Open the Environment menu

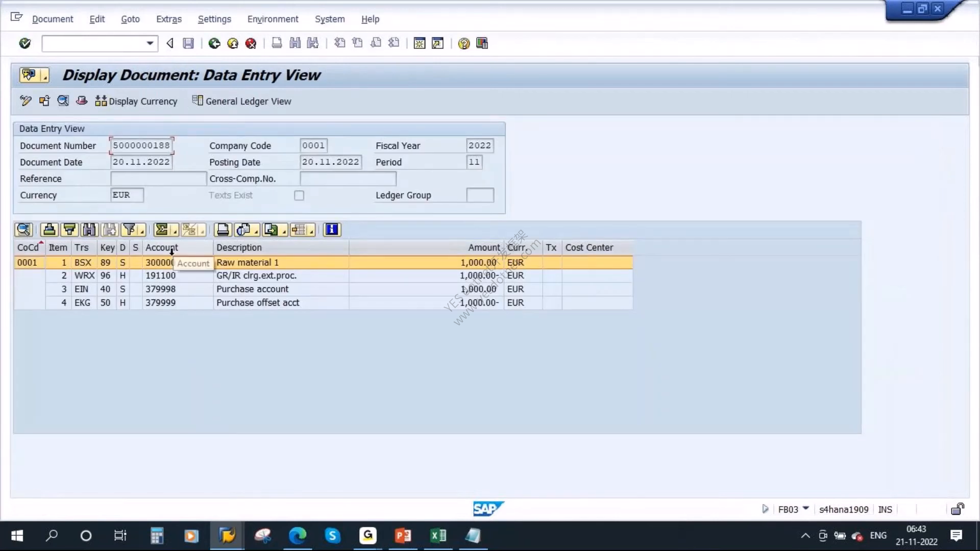click(273, 19)
